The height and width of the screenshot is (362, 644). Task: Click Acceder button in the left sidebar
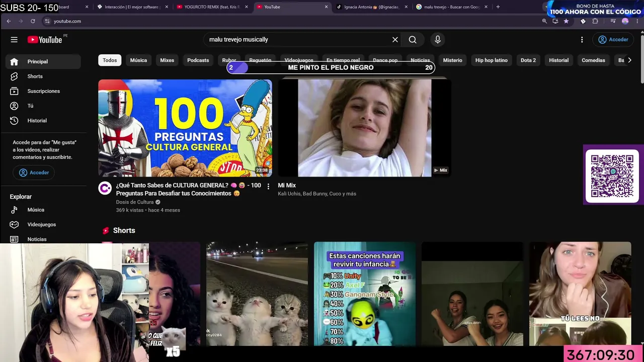[x=34, y=172]
